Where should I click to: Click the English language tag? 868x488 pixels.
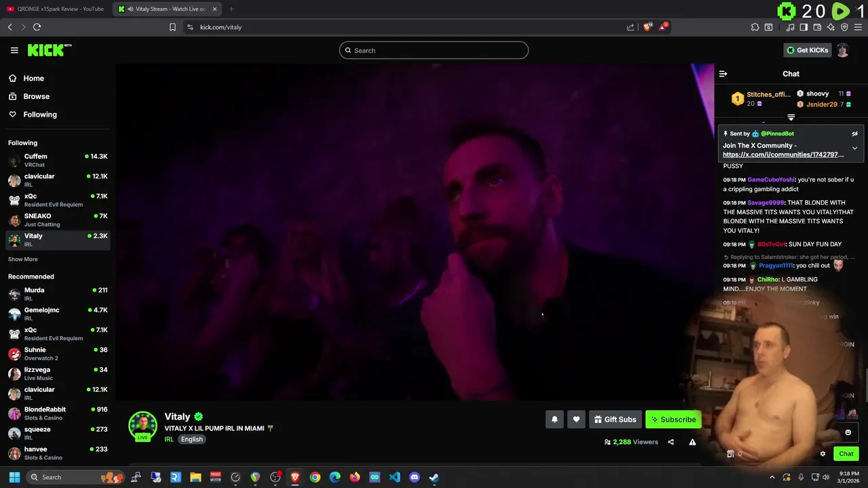coord(192,439)
